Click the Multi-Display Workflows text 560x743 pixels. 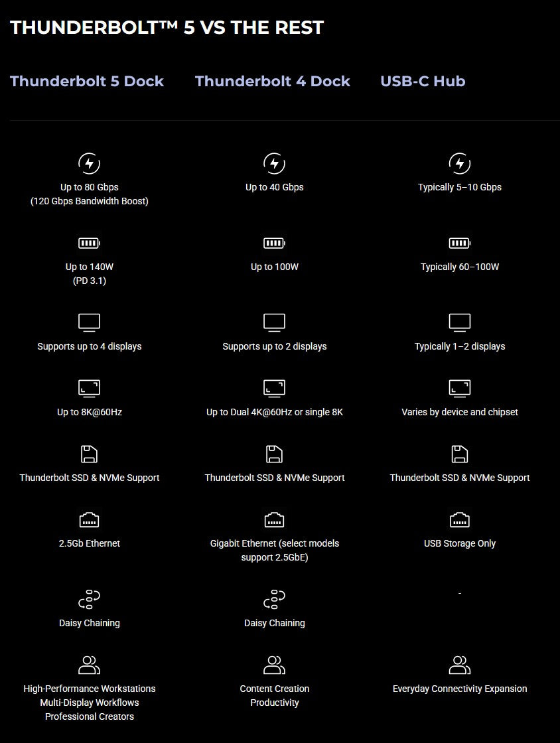pos(89,703)
